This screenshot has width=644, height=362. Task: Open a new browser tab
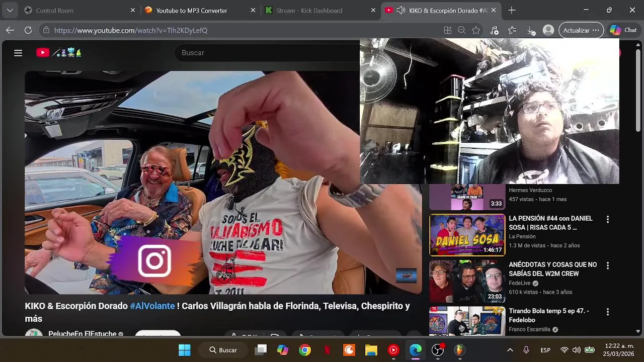[x=512, y=10]
